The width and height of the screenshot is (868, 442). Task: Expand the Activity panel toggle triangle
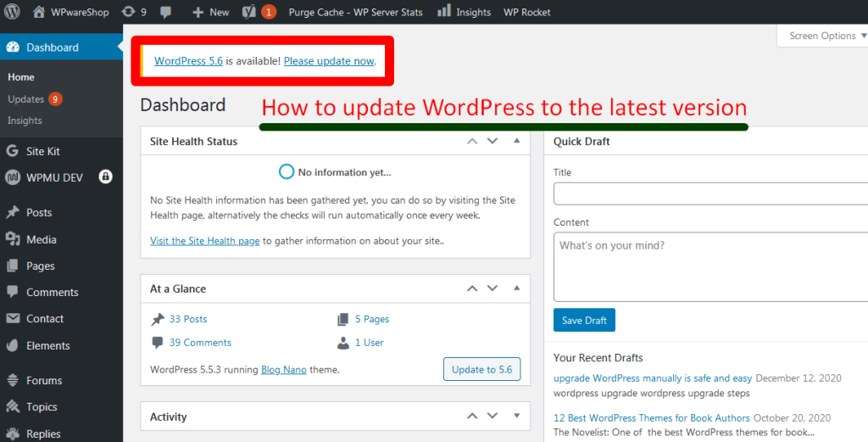pyautogui.click(x=516, y=416)
